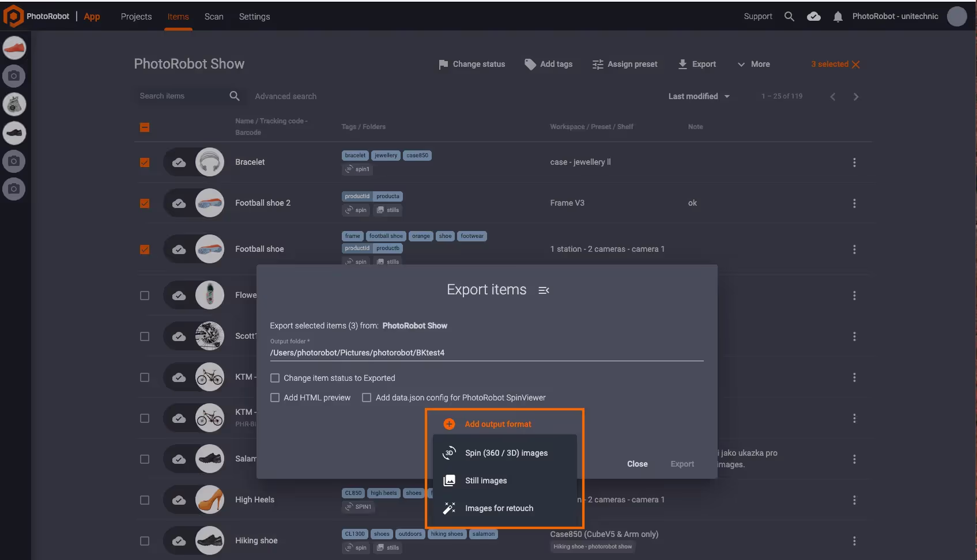The image size is (977, 560).
Task: Choose Images for retouch output format
Action: tap(504, 508)
